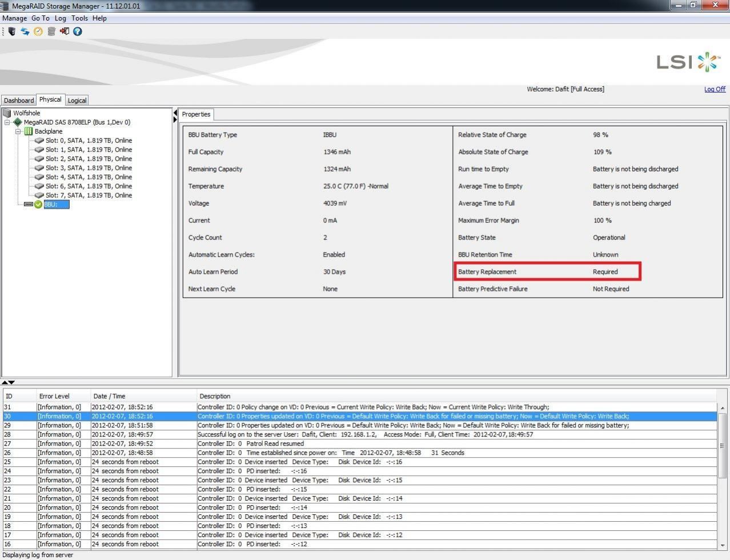Click the Voltage 4039 mV value

[x=335, y=203]
